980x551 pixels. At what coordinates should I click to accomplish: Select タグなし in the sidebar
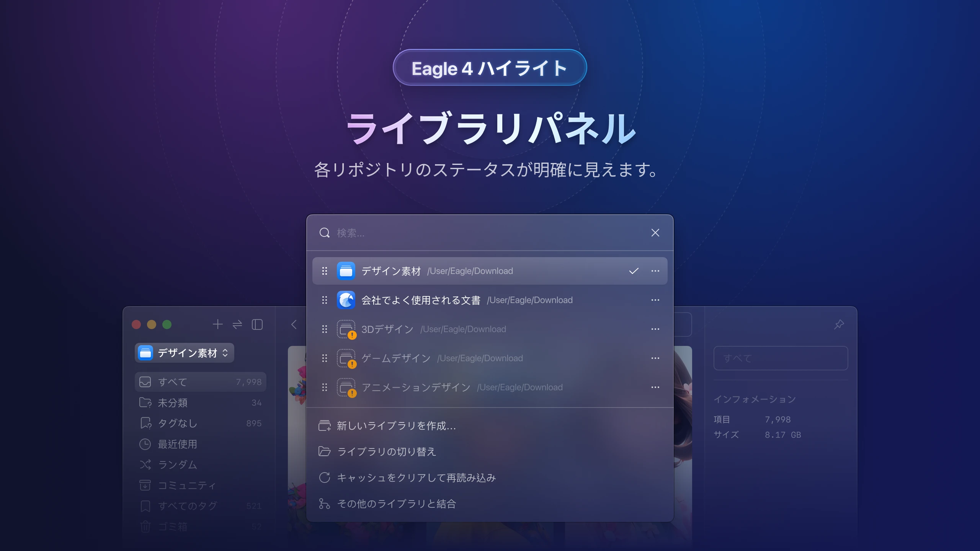point(200,423)
